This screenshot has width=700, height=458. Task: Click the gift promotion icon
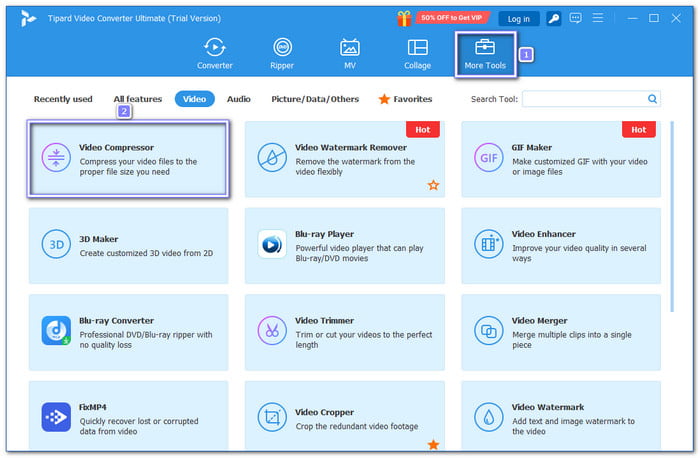coord(404,18)
